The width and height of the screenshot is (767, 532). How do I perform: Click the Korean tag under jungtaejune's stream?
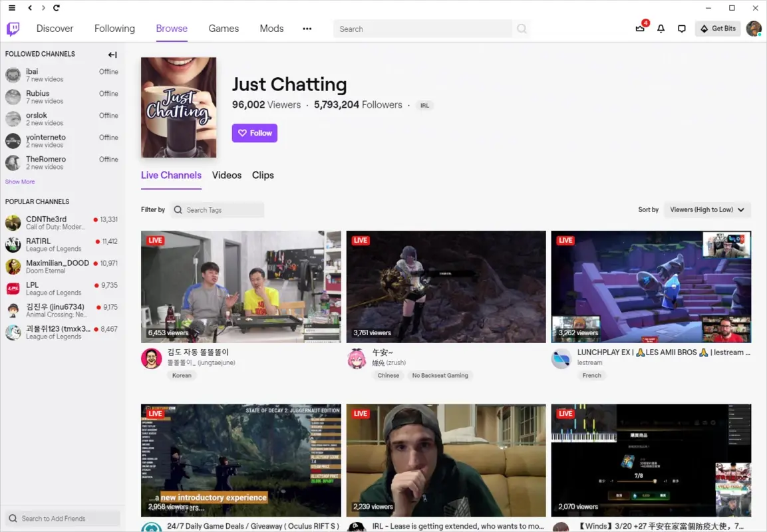(x=182, y=375)
